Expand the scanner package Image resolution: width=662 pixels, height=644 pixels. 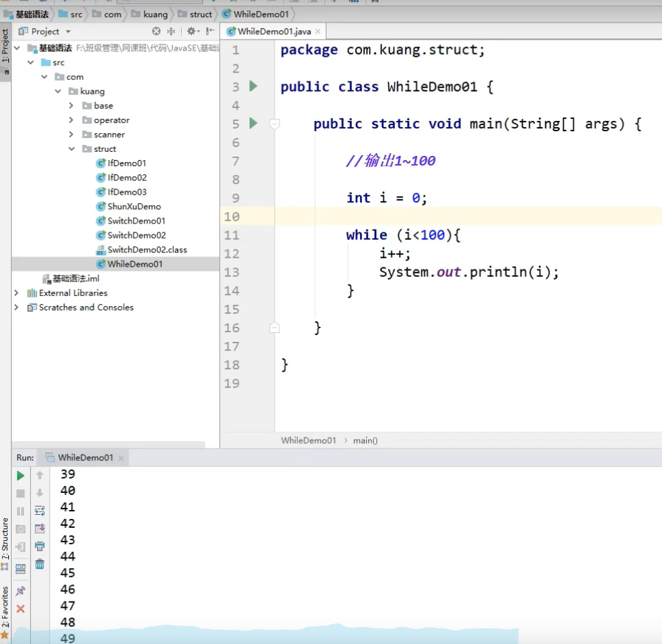[x=71, y=134]
